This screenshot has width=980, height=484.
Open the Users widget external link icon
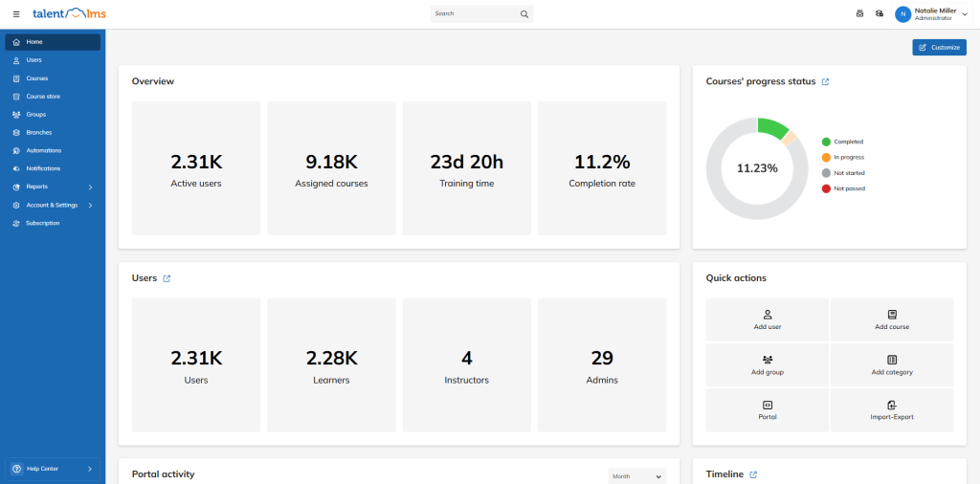[x=167, y=278]
